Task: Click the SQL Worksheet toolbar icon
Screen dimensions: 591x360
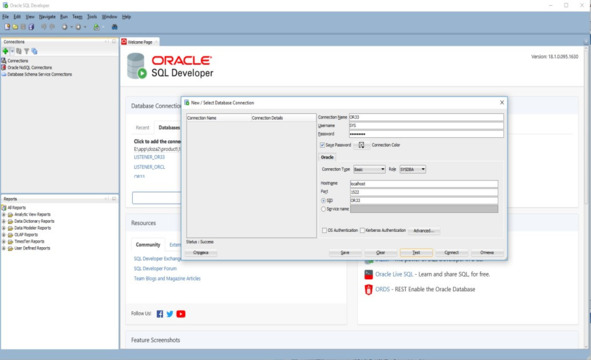Action: [97, 27]
